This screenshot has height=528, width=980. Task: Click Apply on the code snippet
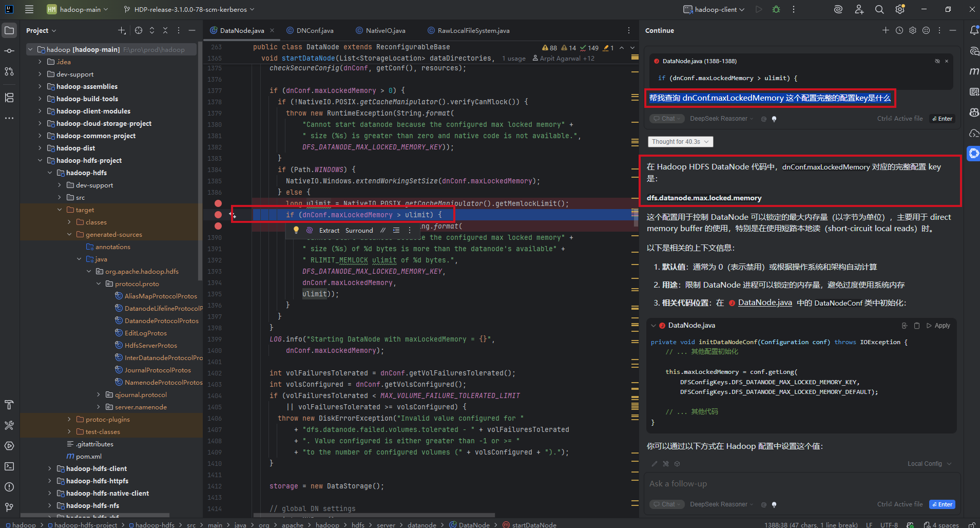(938, 326)
